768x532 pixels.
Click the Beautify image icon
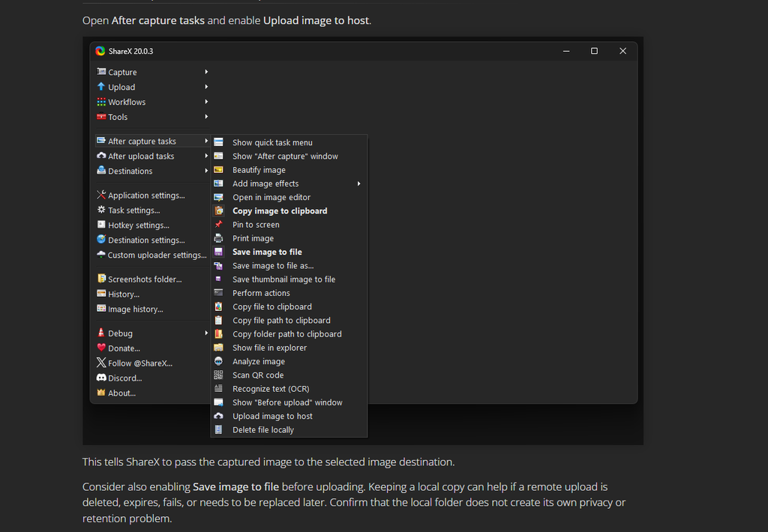click(x=218, y=169)
